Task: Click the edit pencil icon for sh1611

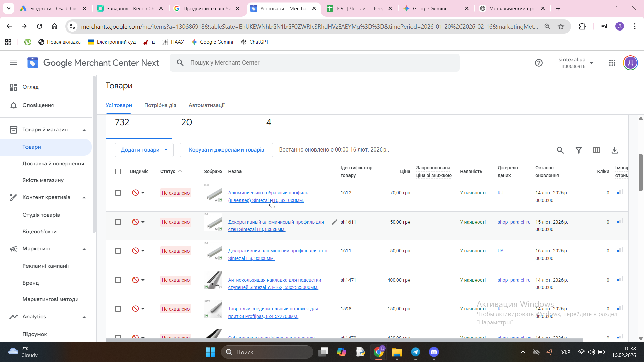Action: pyautogui.click(x=334, y=222)
